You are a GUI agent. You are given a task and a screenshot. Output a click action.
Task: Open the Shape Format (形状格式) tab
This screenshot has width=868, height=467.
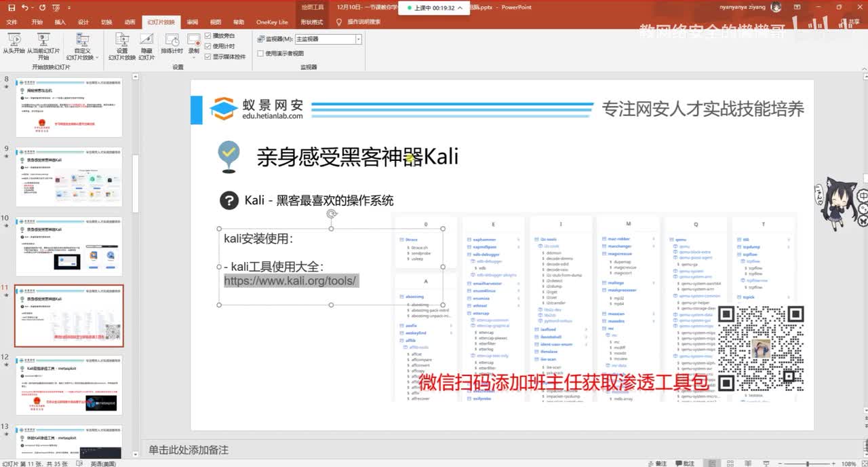point(313,22)
